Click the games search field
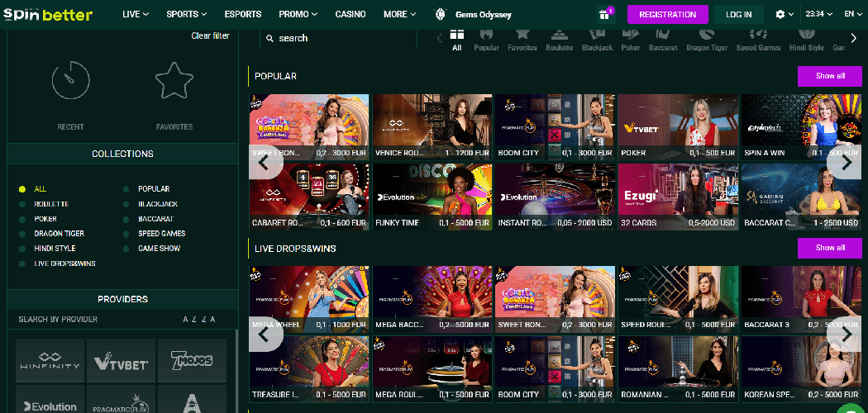 [343, 38]
